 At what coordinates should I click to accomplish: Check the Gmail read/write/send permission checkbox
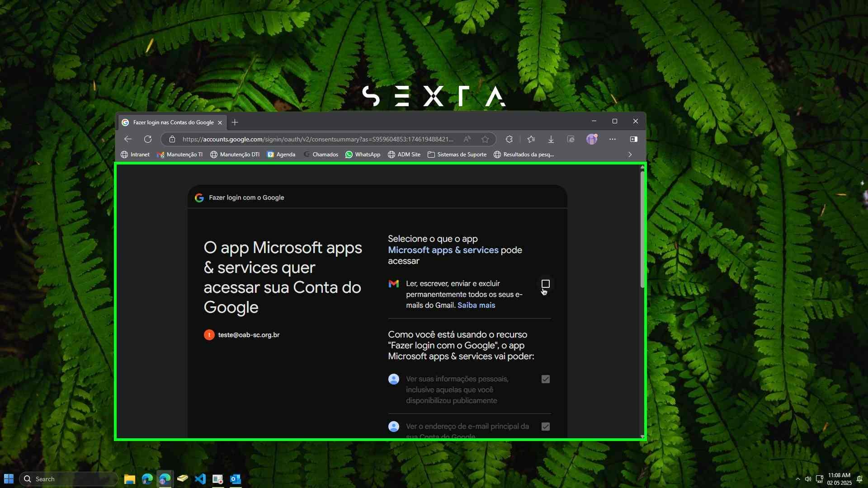click(x=546, y=284)
